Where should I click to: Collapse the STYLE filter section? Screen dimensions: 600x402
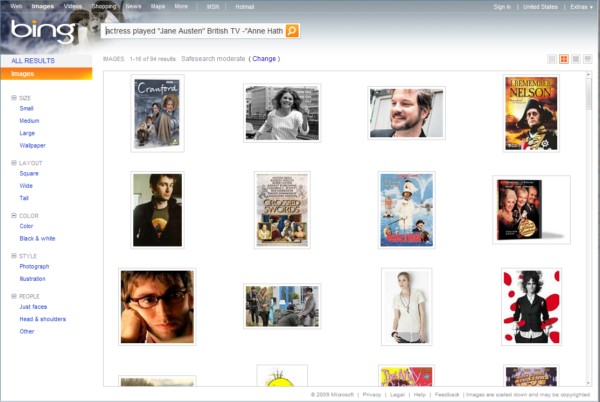[14, 256]
